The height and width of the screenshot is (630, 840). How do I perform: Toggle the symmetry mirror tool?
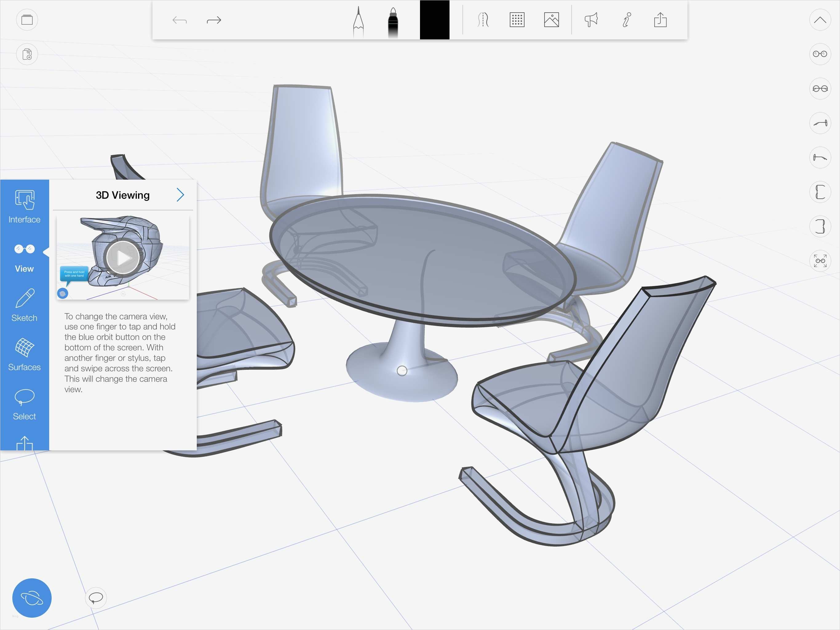(x=483, y=20)
